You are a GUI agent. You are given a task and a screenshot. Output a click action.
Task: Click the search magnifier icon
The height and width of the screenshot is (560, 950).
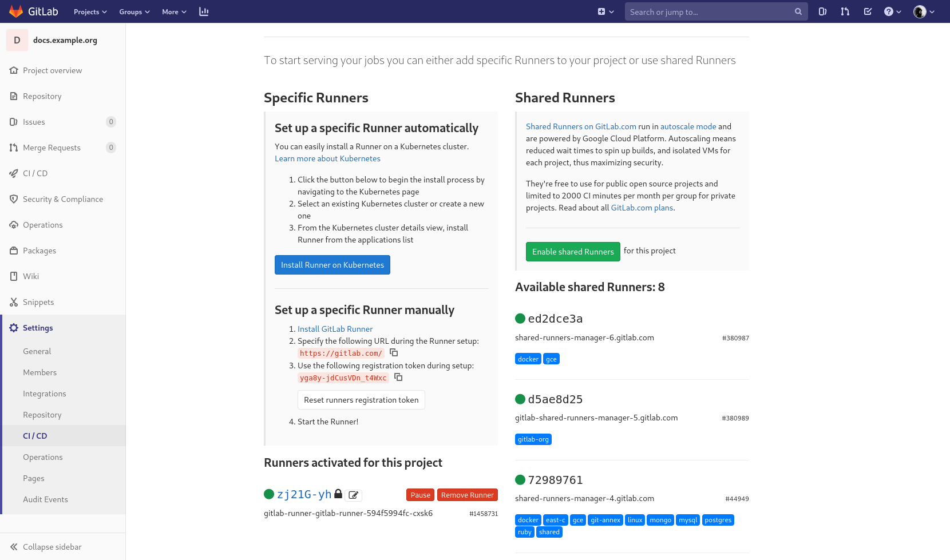point(798,11)
